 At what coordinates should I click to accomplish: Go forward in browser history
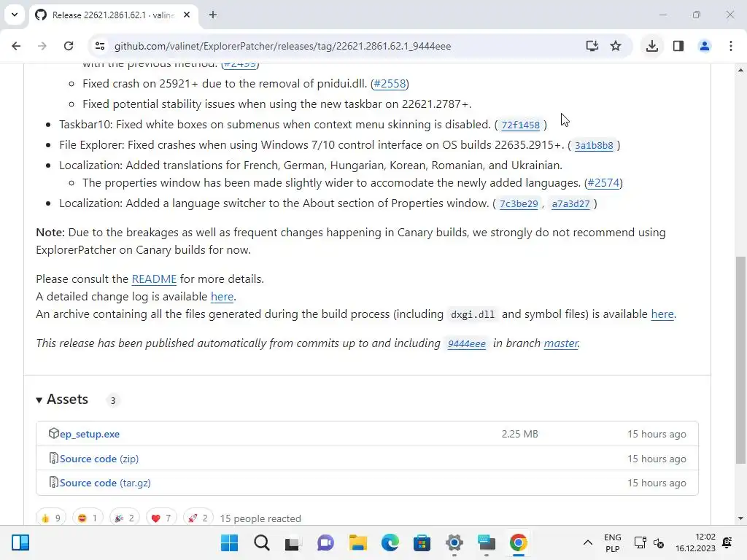pyautogui.click(x=42, y=46)
